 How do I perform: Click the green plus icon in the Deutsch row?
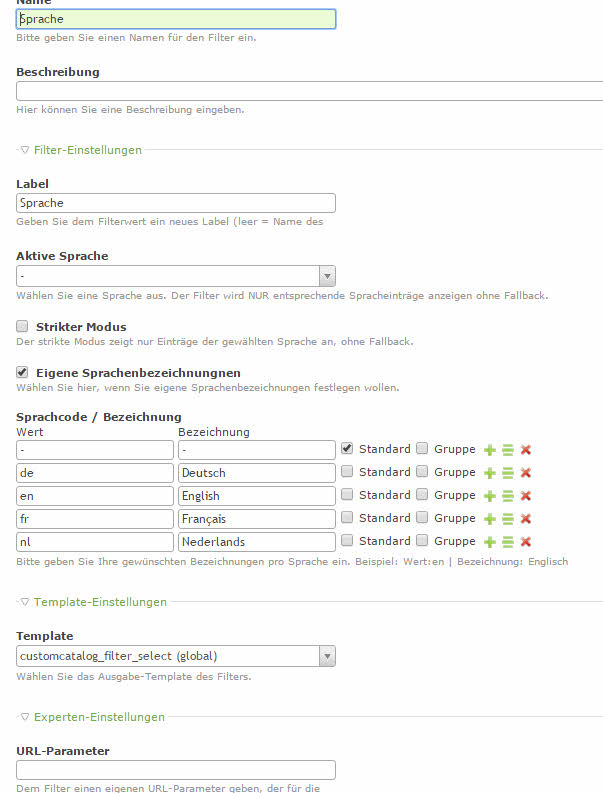(x=490, y=473)
